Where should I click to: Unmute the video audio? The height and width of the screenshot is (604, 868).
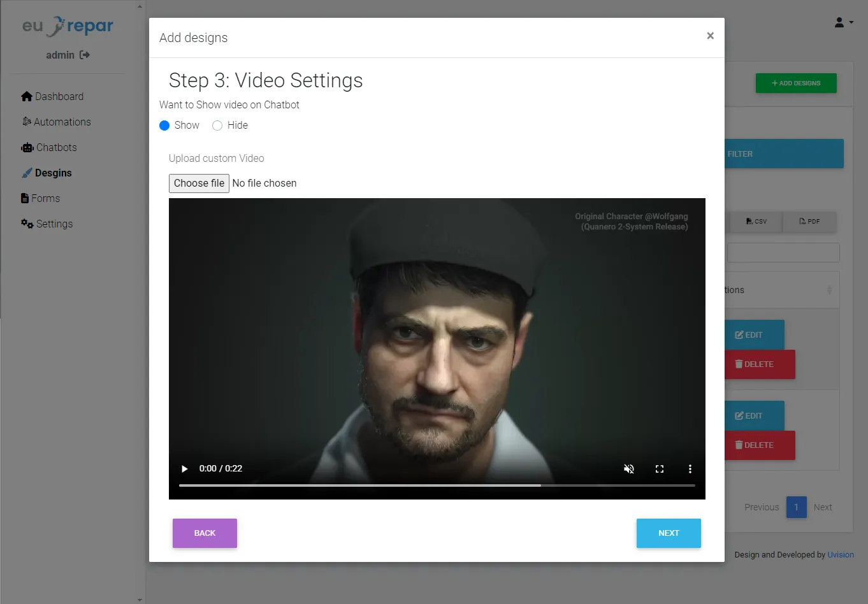(x=629, y=469)
